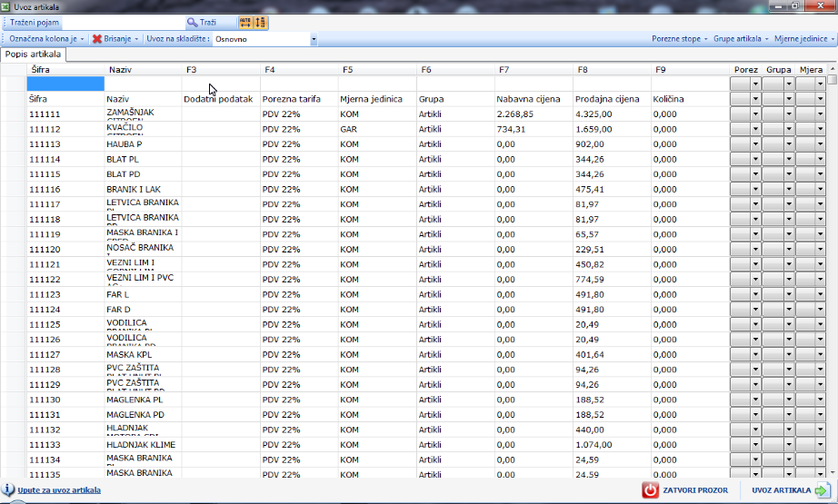Click the Traži search button
838x504 pixels.
[202, 23]
